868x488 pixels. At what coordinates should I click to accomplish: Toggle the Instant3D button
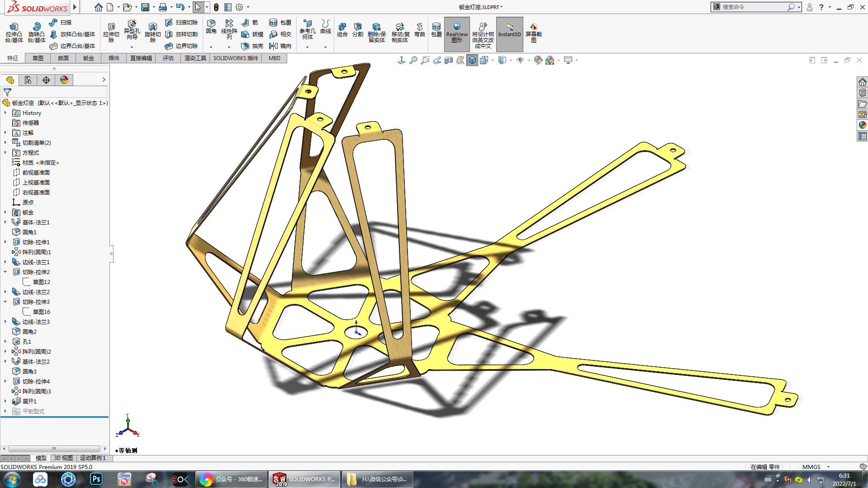[510, 34]
